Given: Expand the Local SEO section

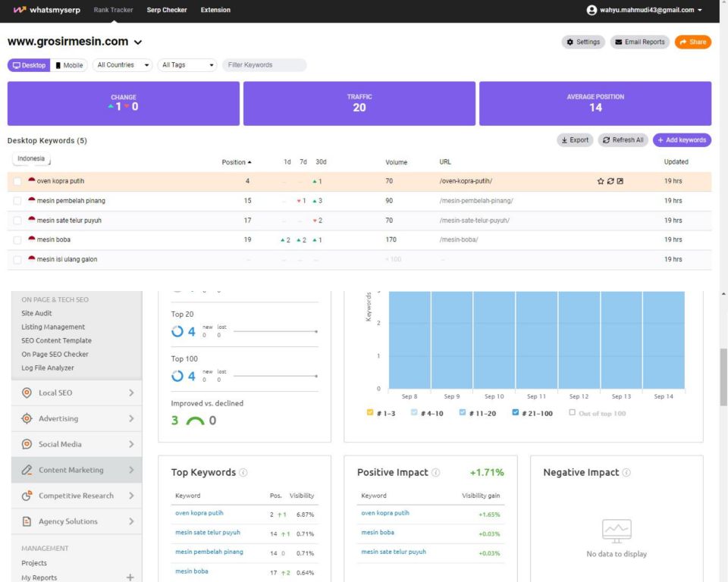Looking at the screenshot, I should click(131, 393).
